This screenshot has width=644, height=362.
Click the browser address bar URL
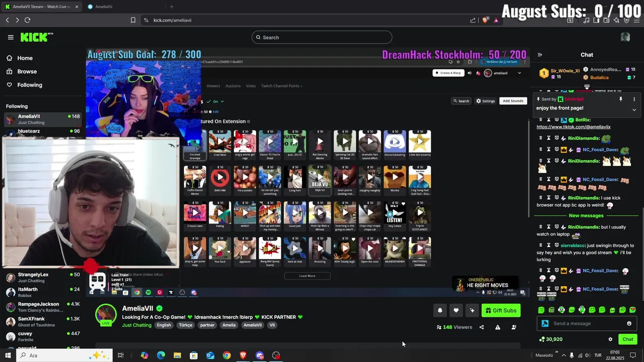[172, 20]
